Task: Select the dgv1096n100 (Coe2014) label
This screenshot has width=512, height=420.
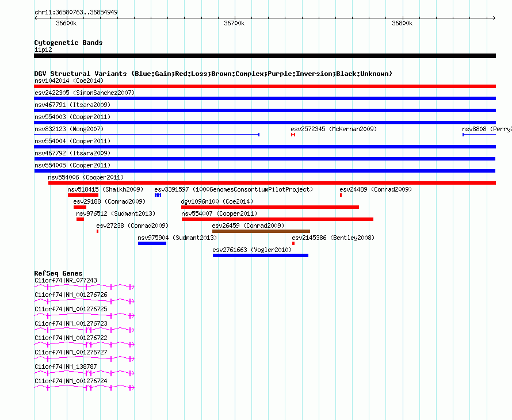Action: click(217, 201)
